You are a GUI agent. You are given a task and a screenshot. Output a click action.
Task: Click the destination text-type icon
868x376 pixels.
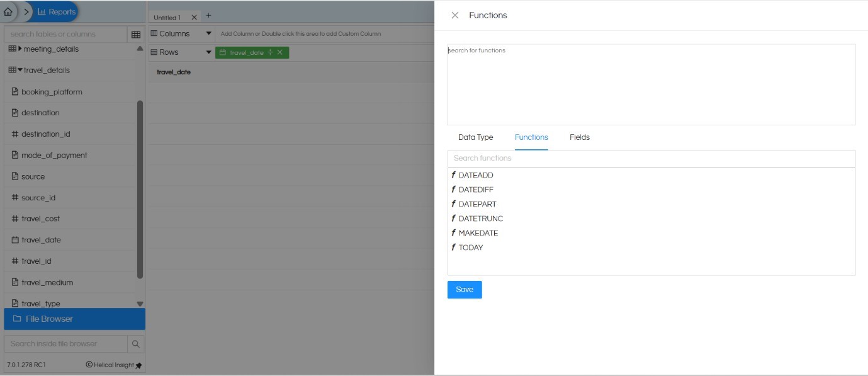[x=15, y=113]
